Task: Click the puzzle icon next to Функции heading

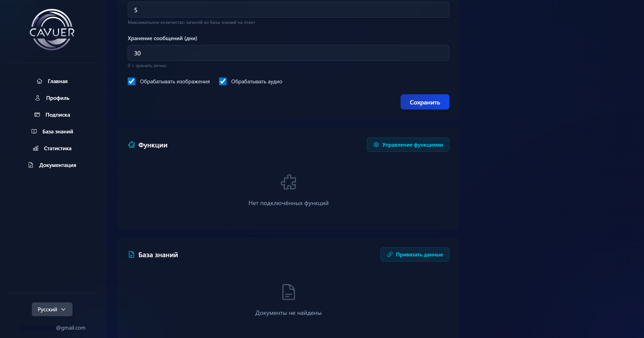Action: 131,145
